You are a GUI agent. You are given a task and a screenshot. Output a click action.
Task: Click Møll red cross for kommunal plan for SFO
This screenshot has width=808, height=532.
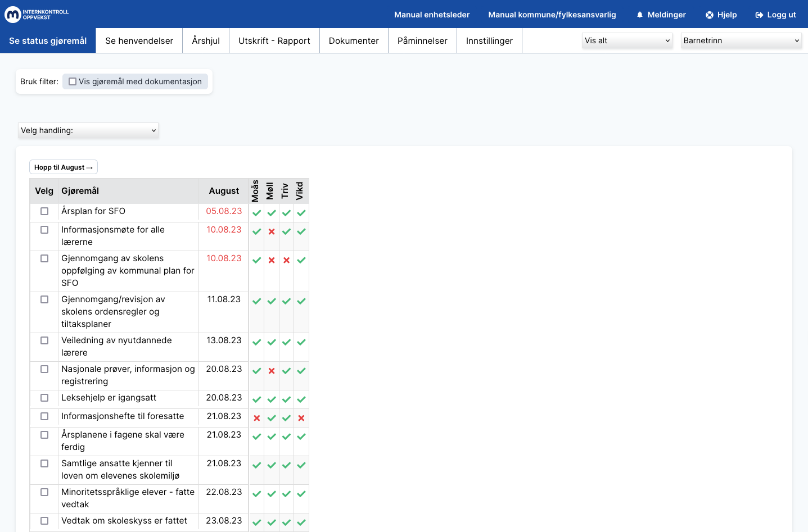point(272,260)
